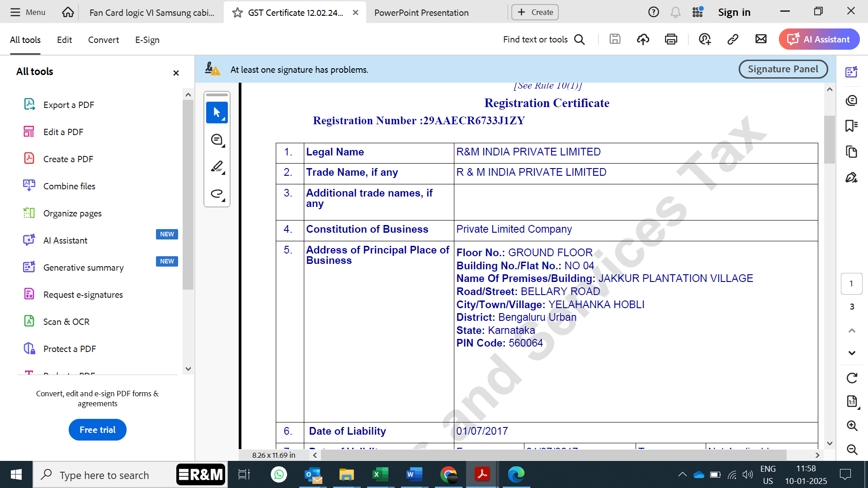Viewport: 868px width, 488px height.
Task: Close the GST Certificate tab
Action: (356, 13)
